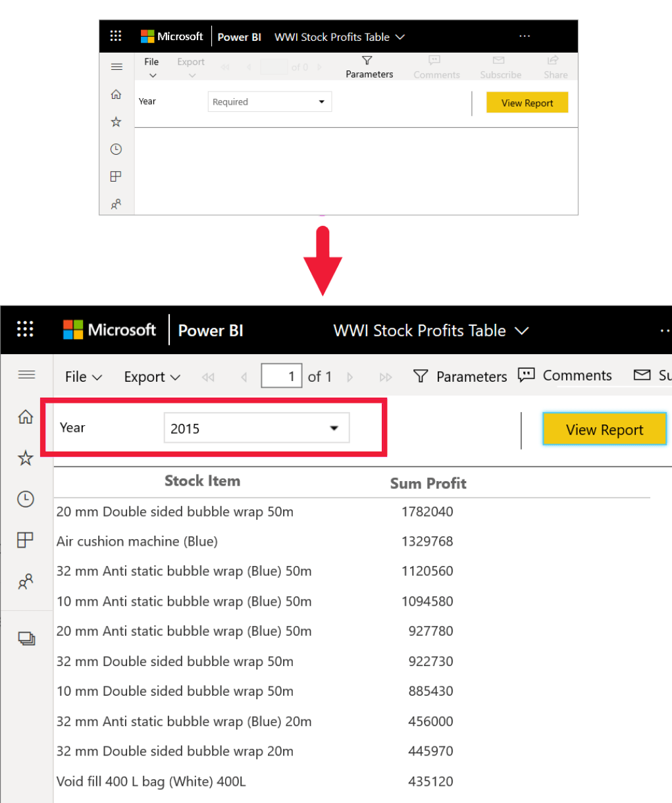Open Favorites star in the empty-report sidebar
Viewport: 672px width, 803px height.
pos(116,122)
